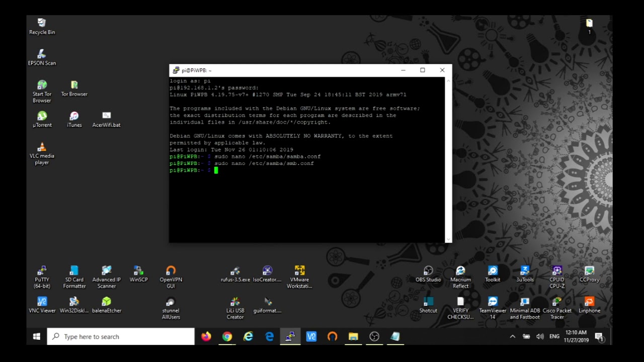
Task: Select the Toolkit desktop icon
Action: click(493, 274)
